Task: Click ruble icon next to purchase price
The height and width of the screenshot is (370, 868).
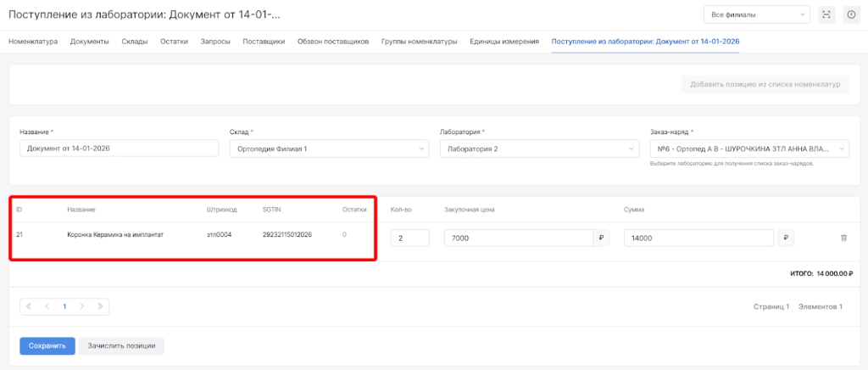Action: (x=601, y=238)
